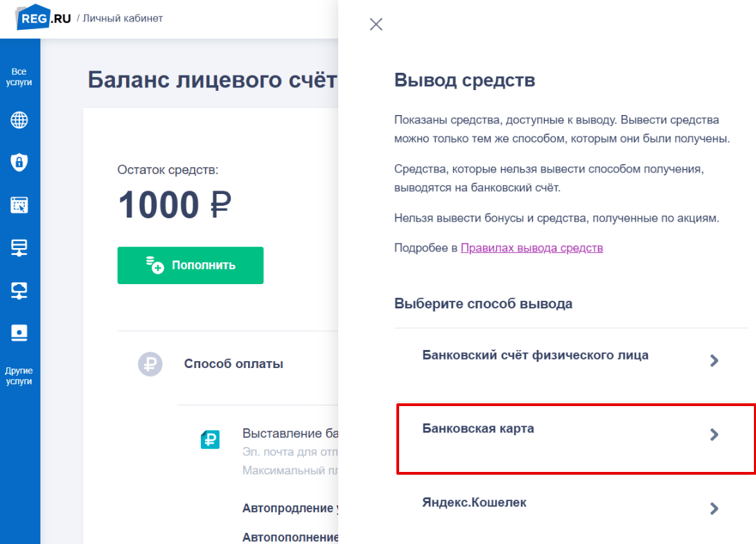Viewport: 756px width, 544px height.
Task: Open Все услуги in the sidebar
Action: click(19, 77)
